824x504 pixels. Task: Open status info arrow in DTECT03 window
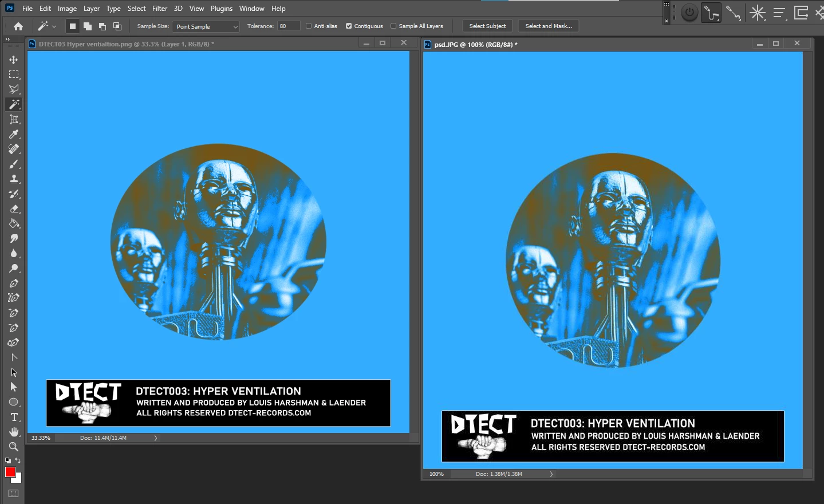156,438
